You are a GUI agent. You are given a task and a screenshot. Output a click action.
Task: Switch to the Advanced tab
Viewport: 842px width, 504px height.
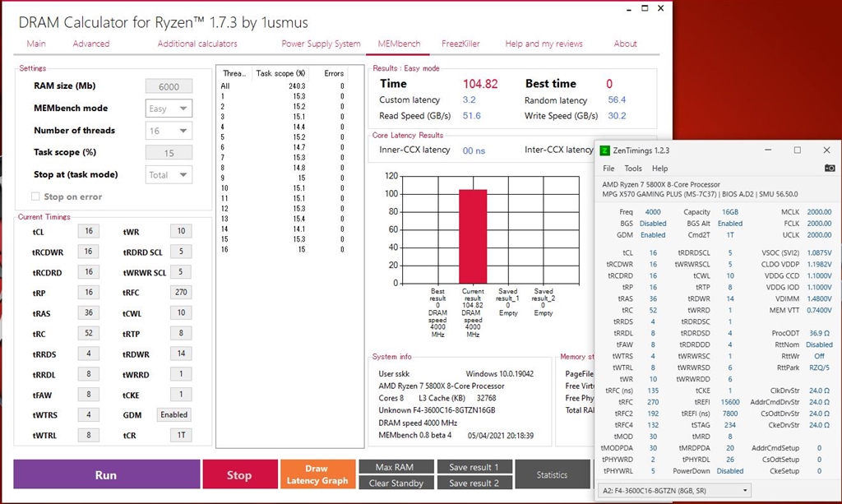point(90,44)
